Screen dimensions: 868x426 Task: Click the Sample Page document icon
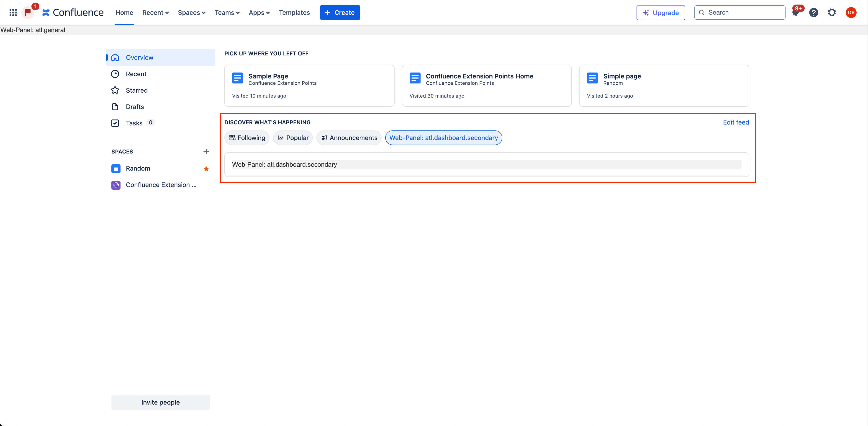tap(238, 78)
